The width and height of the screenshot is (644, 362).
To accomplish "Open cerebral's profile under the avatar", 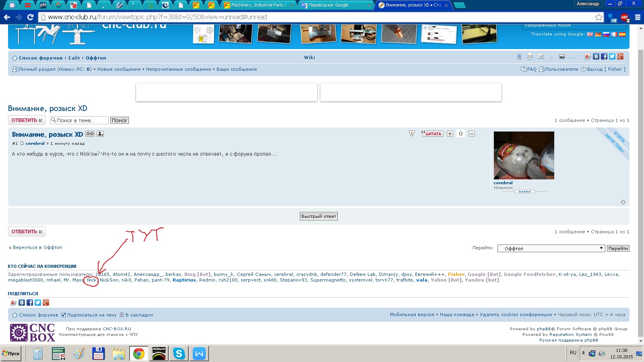I will coord(503,183).
